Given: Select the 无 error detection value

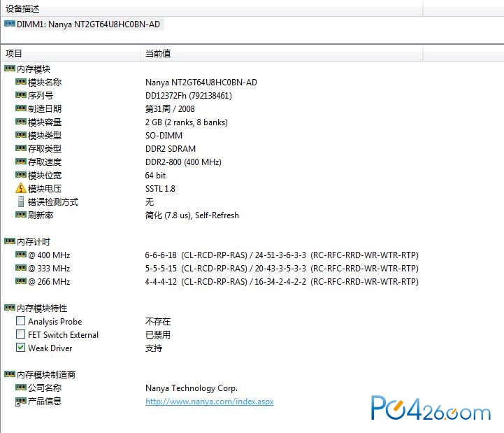Looking at the screenshot, I should click(150, 201).
